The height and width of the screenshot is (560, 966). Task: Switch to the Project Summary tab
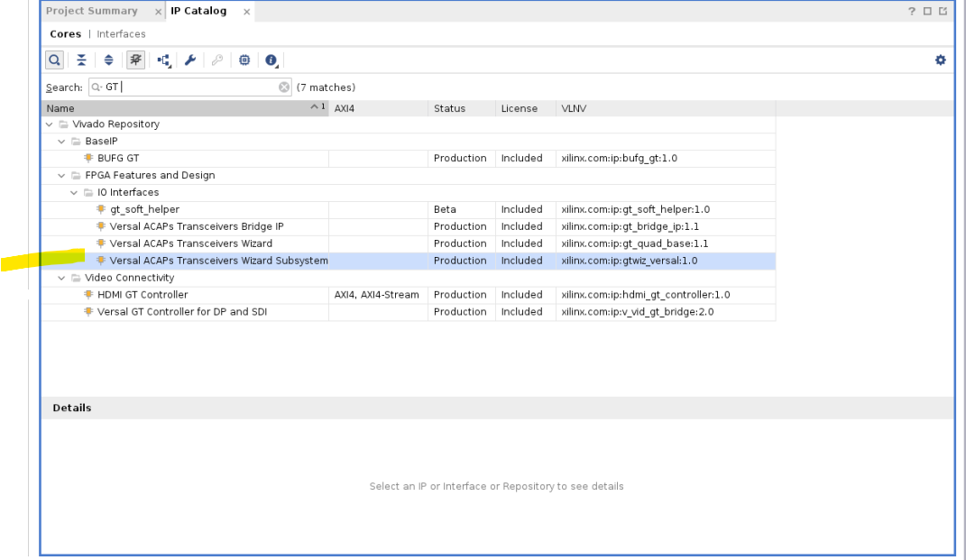[x=93, y=11]
